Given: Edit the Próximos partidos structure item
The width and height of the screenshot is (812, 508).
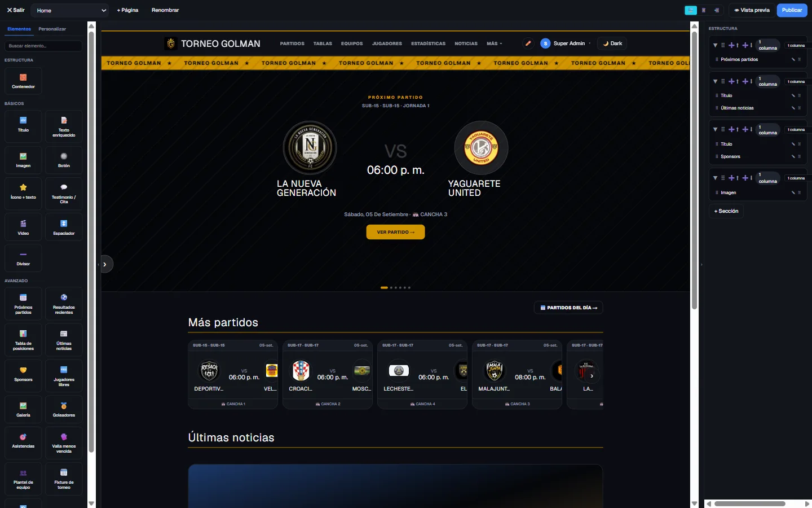Looking at the screenshot, I should [x=793, y=59].
